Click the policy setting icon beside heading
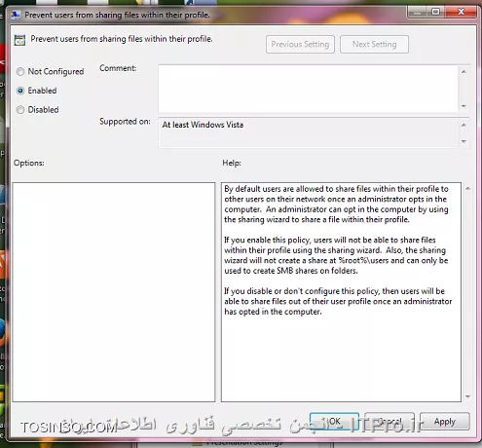This screenshot has height=448, width=482. tap(19, 40)
